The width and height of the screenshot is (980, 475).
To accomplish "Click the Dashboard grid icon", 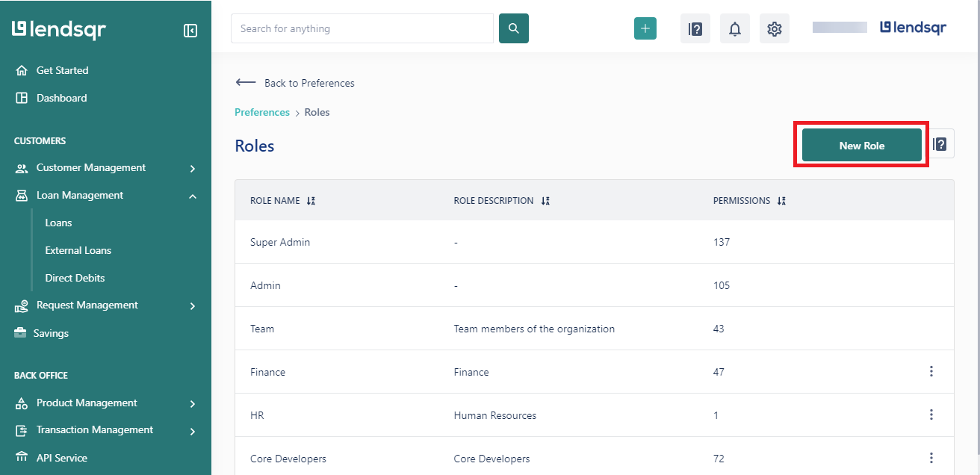I will tap(22, 98).
